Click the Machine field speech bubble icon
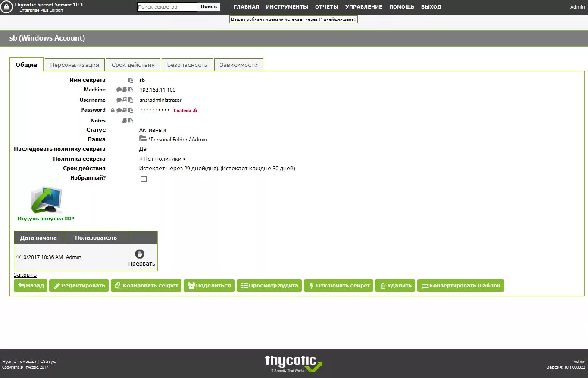The width and height of the screenshot is (588, 378). pyautogui.click(x=119, y=90)
